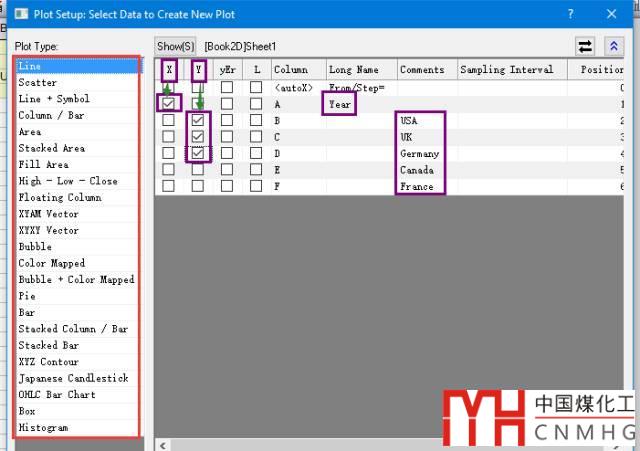Pick Histogram in the Plot Type list

tap(43, 427)
